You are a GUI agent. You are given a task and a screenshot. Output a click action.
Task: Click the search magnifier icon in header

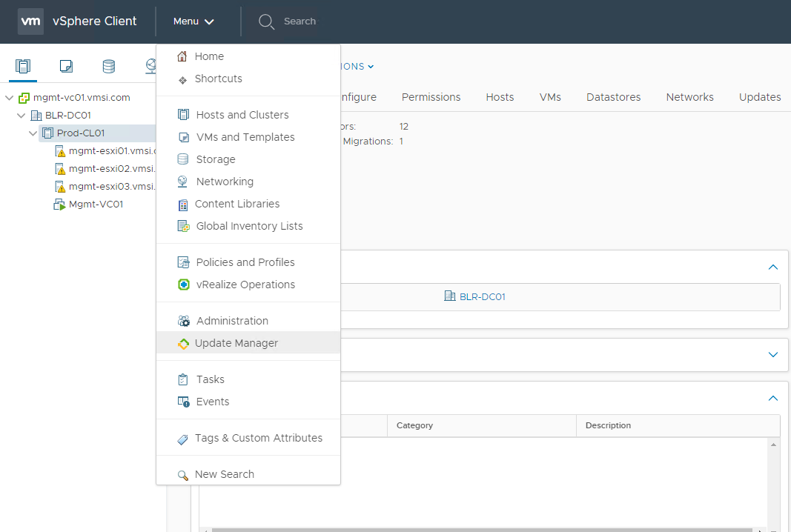266,21
